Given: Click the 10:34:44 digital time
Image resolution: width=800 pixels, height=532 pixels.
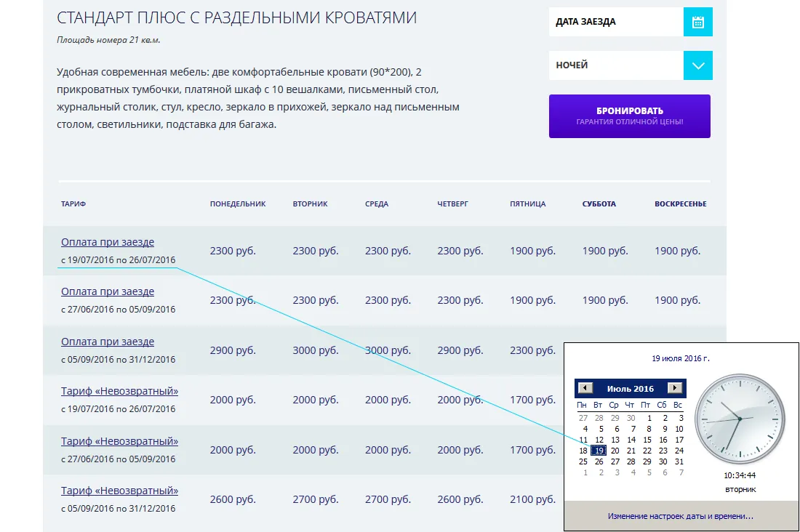Looking at the screenshot, I should tap(740, 475).
